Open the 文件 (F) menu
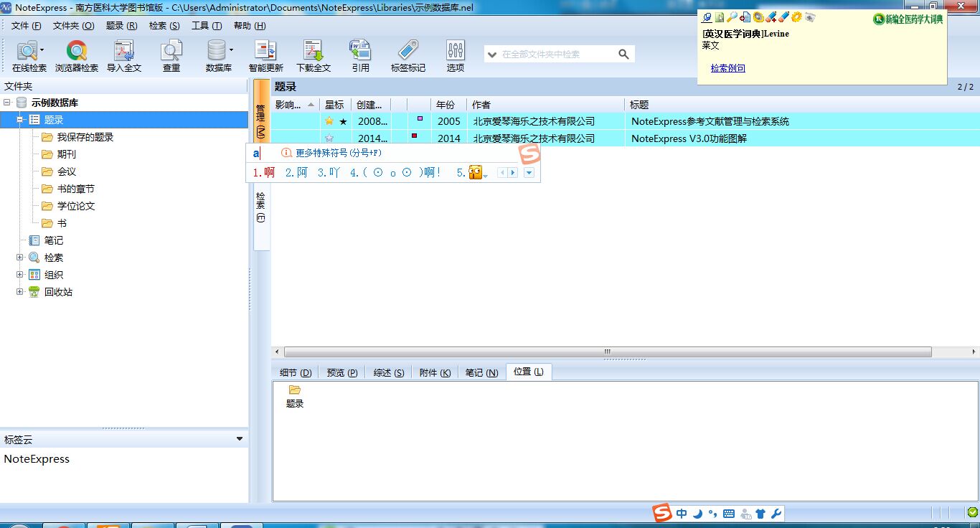 click(27, 26)
